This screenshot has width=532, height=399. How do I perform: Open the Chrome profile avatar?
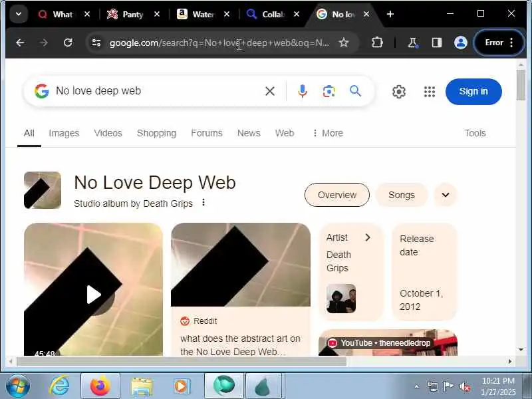(x=461, y=43)
